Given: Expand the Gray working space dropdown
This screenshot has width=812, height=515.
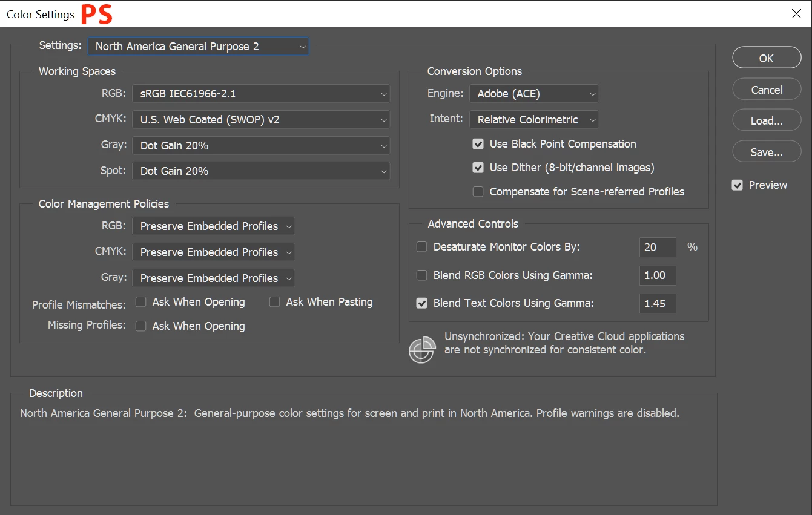Looking at the screenshot, I should 261,146.
